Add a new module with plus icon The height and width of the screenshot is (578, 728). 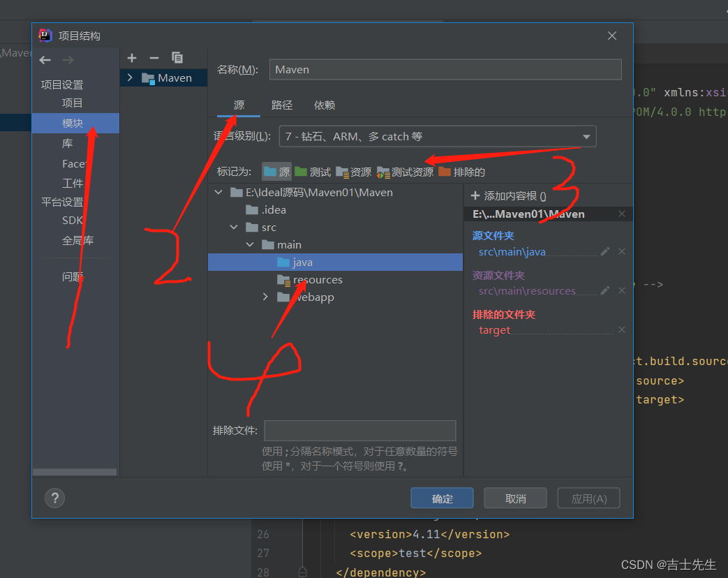pos(132,58)
